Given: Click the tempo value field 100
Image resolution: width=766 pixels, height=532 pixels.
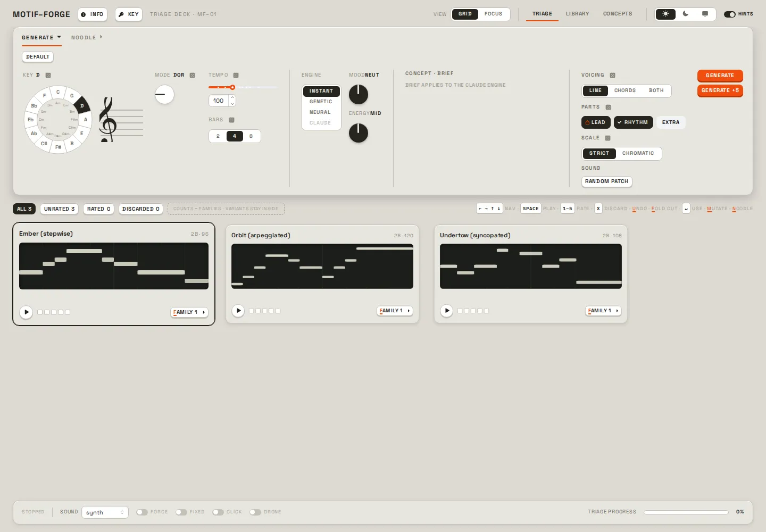Looking at the screenshot, I should coord(219,101).
